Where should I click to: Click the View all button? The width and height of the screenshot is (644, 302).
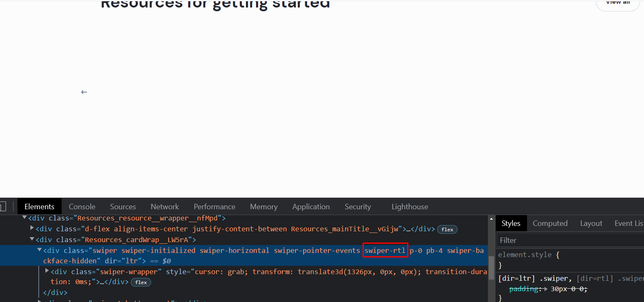617,3
